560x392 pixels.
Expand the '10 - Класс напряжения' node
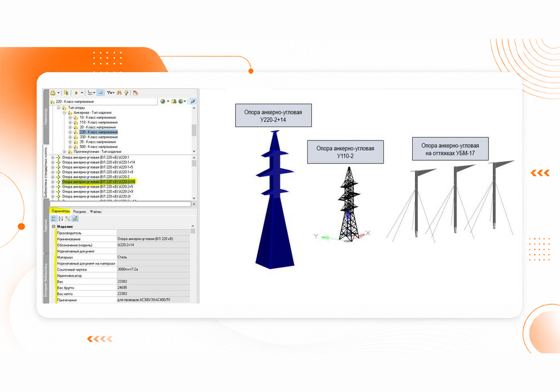70,118
